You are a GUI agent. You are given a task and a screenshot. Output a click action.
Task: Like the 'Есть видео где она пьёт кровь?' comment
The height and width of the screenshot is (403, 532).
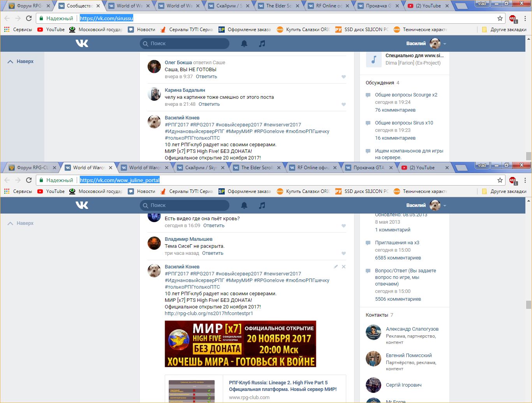pyautogui.click(x=344, y=226)
